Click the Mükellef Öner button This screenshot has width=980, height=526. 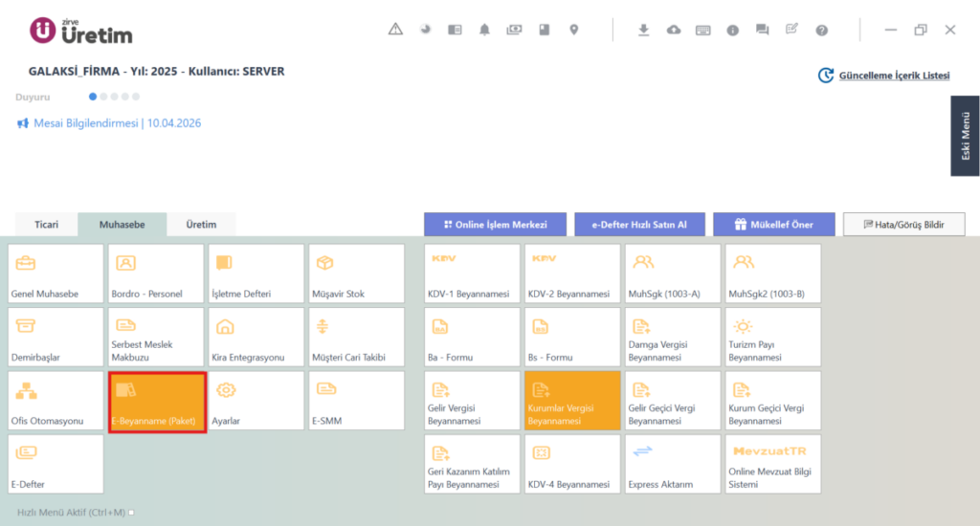coord(773,225)
